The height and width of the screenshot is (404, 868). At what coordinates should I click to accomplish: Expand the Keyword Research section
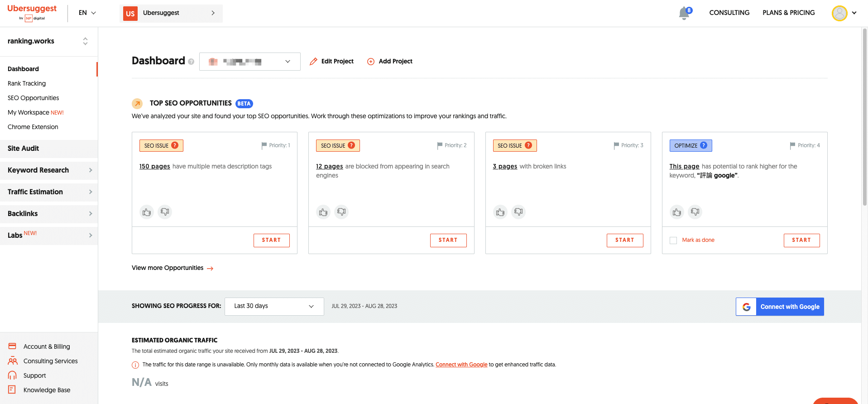tap(49, 170)
